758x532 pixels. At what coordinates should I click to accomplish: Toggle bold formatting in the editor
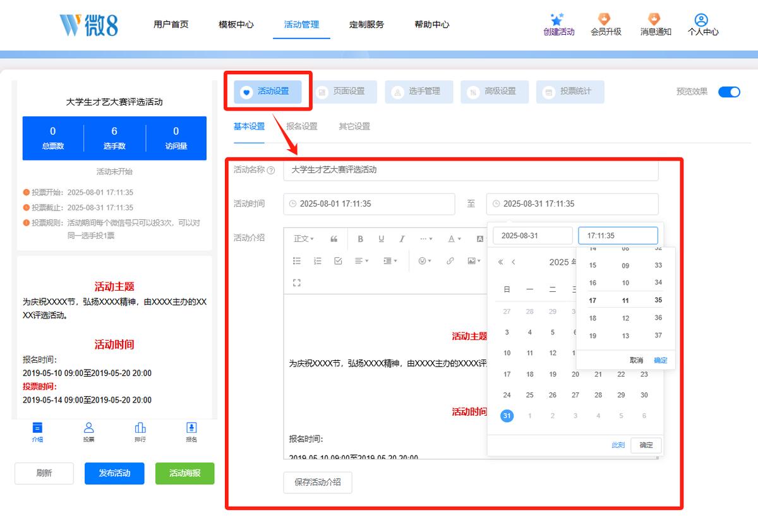[361, 239]
